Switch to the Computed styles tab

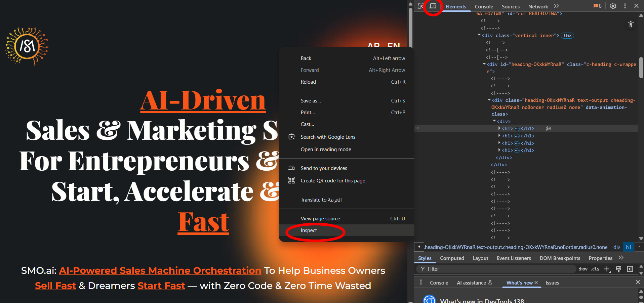click(x=452, y=258)
